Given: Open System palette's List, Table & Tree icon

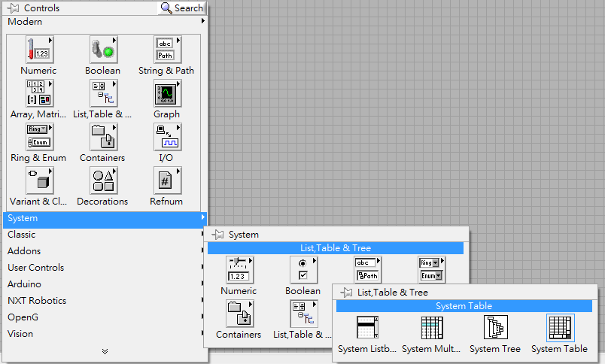Looking at the screenshot, I should pos(304,314).
